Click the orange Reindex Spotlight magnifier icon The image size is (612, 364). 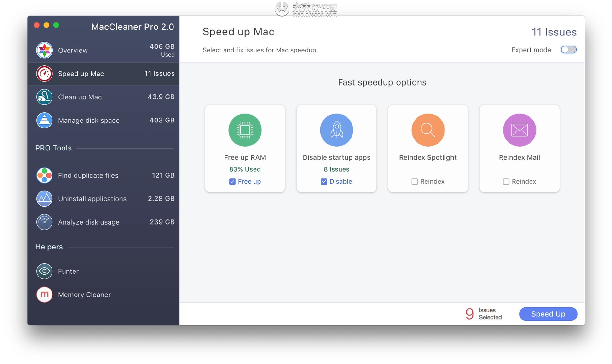428,130
